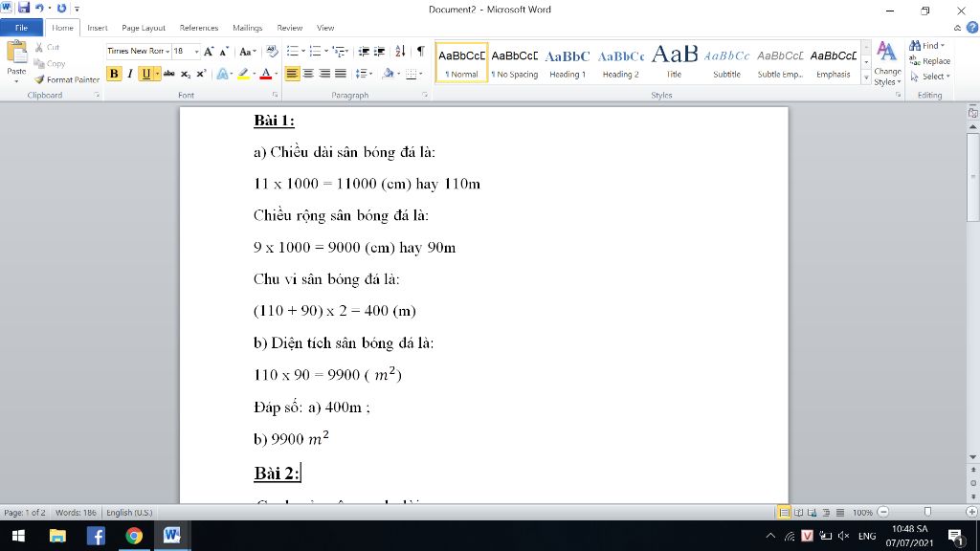
Task: Grow font size button
Action: (x=209, y=52)
